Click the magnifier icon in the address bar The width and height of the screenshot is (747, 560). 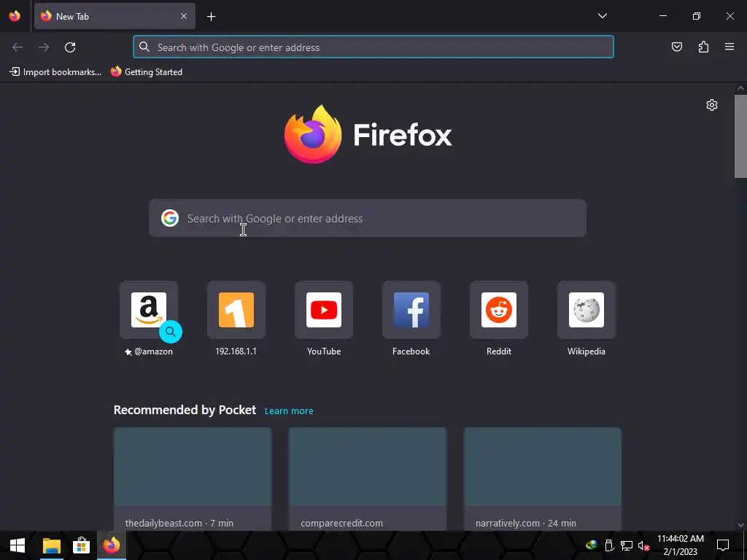pyautogui.click(x=144, y=47)
